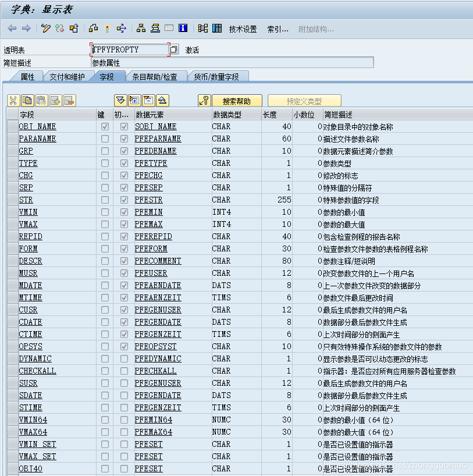The image size is (473, 476).
Task: Toggle initial value checkbox for GRP row
Action: point(124,151)
